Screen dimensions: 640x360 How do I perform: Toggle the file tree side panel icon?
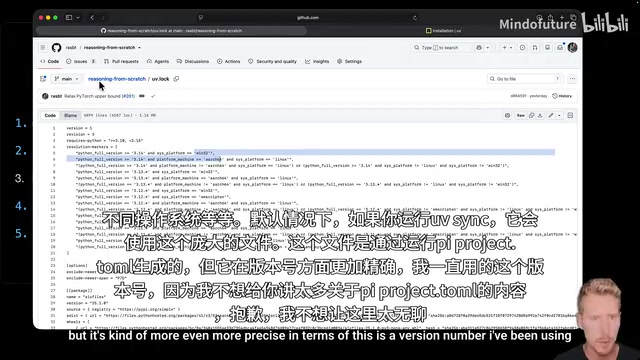[43, 79]
